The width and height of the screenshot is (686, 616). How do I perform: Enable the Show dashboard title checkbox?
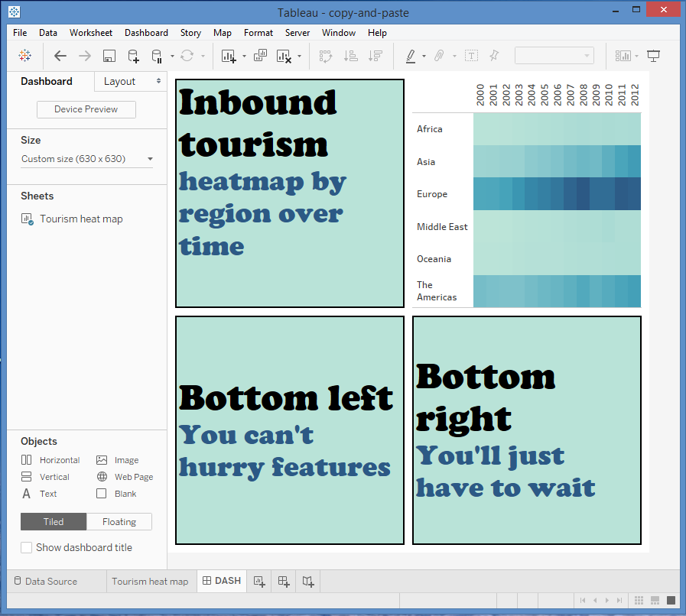click(27, 547)
